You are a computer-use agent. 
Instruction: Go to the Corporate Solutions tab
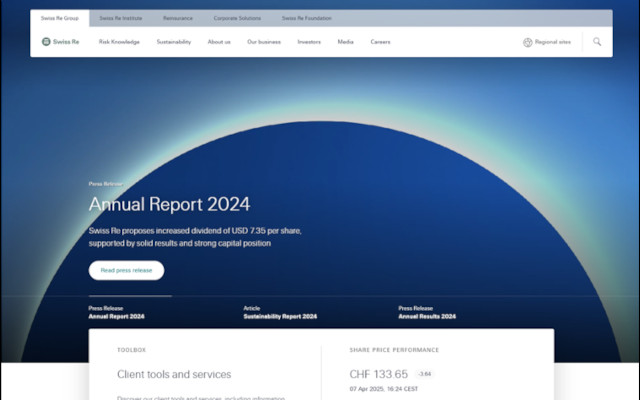coord(237,18)
